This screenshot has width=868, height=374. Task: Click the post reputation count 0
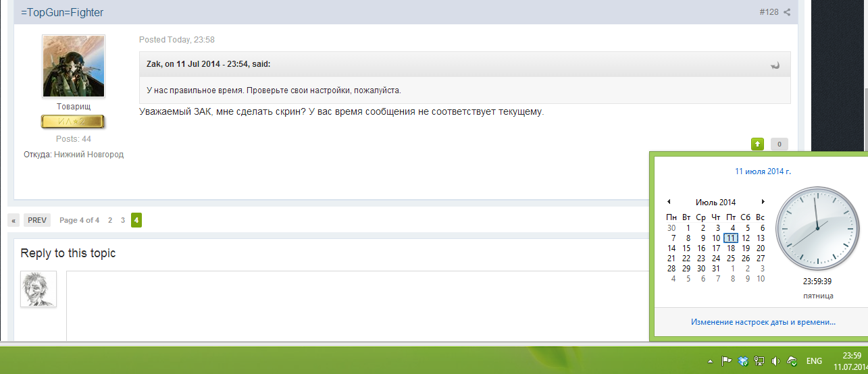click(779, 144)
